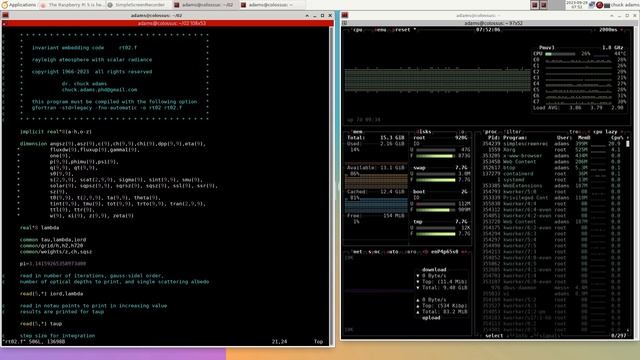The width and height of the screenshot is (640, 360).
Task: Click the vim status line file name rt02.f
Action: [x=14, y=342]
